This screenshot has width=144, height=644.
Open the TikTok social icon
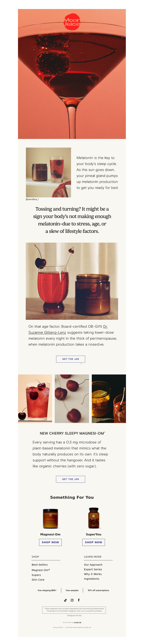click(65, 600)
